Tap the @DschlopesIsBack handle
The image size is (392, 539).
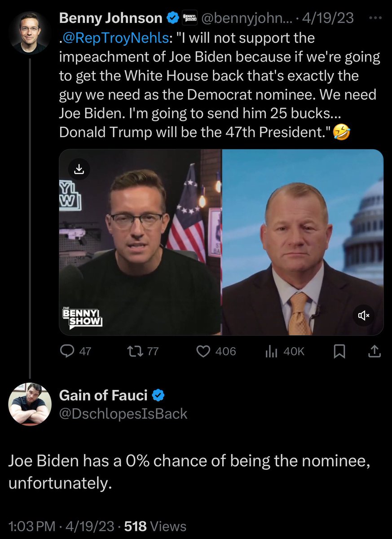point(123,414)
